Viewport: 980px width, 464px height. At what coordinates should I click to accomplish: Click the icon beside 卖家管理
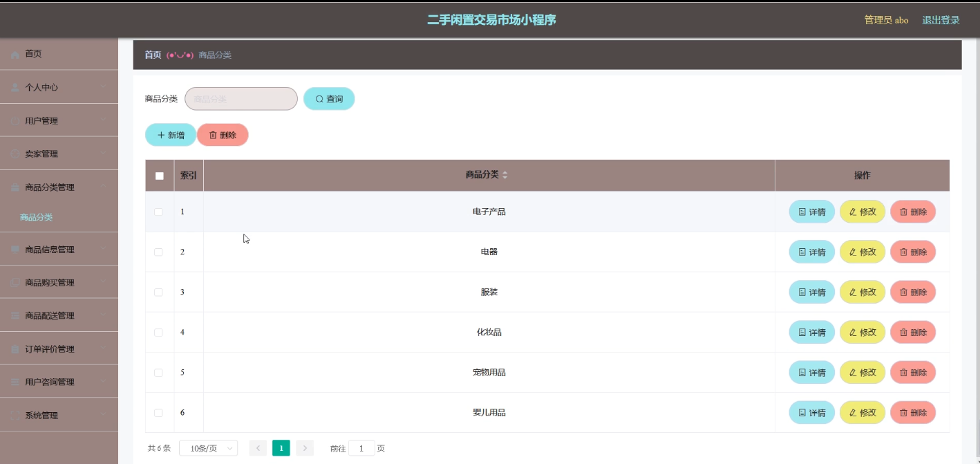pos(15,154)
